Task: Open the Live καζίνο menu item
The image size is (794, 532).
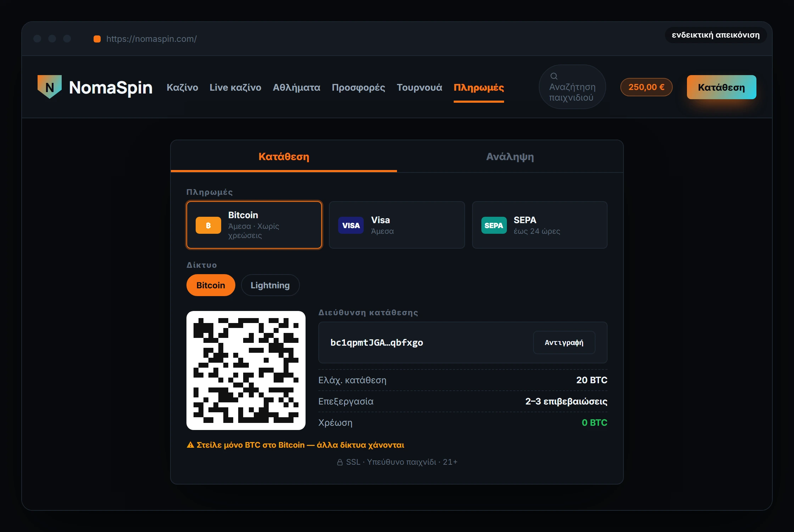Action: 235,87
